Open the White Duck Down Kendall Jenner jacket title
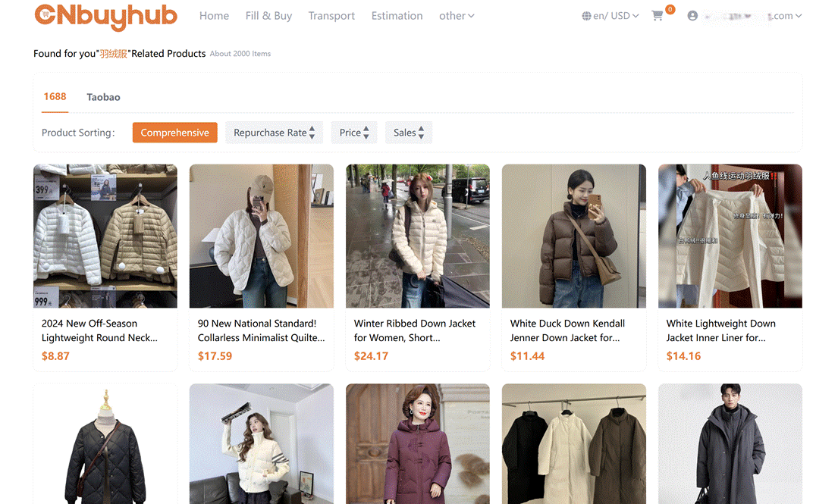The image size is (838, 504). click(567, 330)
